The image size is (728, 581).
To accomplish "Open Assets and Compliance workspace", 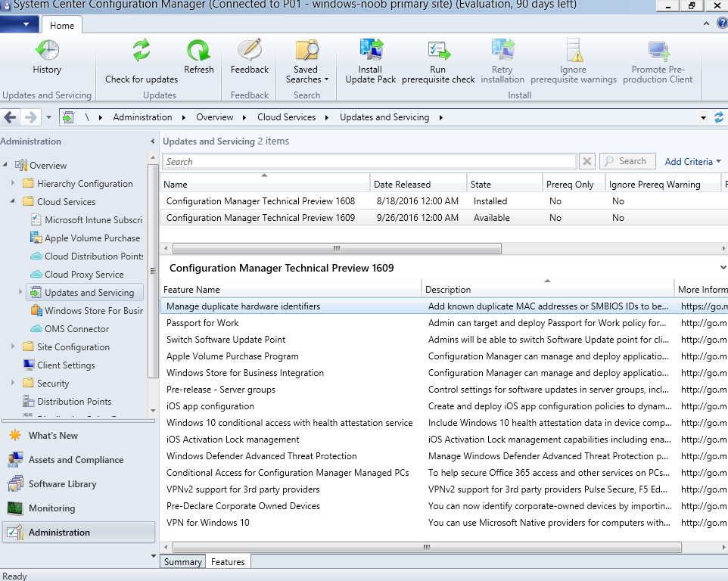I will click(66, 459).
